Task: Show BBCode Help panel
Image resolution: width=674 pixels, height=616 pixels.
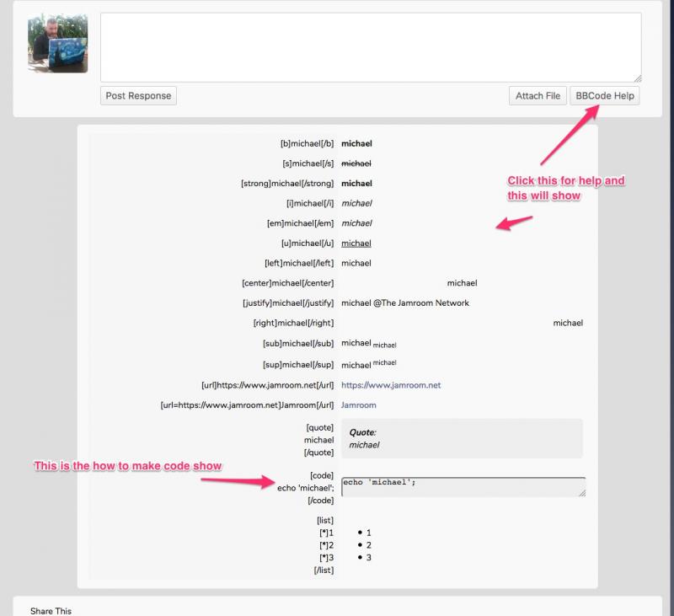Action: [604, 96]
